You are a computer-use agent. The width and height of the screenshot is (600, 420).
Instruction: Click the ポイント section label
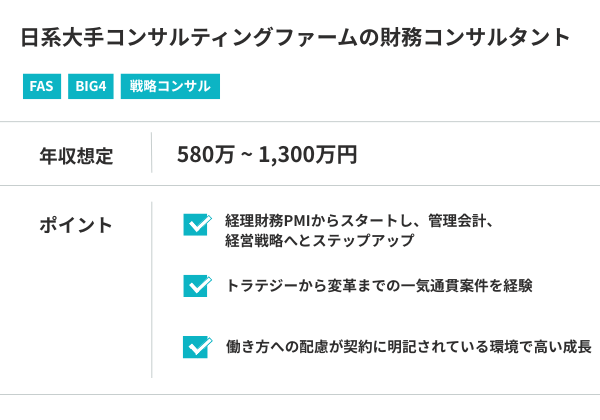[76, 225]
